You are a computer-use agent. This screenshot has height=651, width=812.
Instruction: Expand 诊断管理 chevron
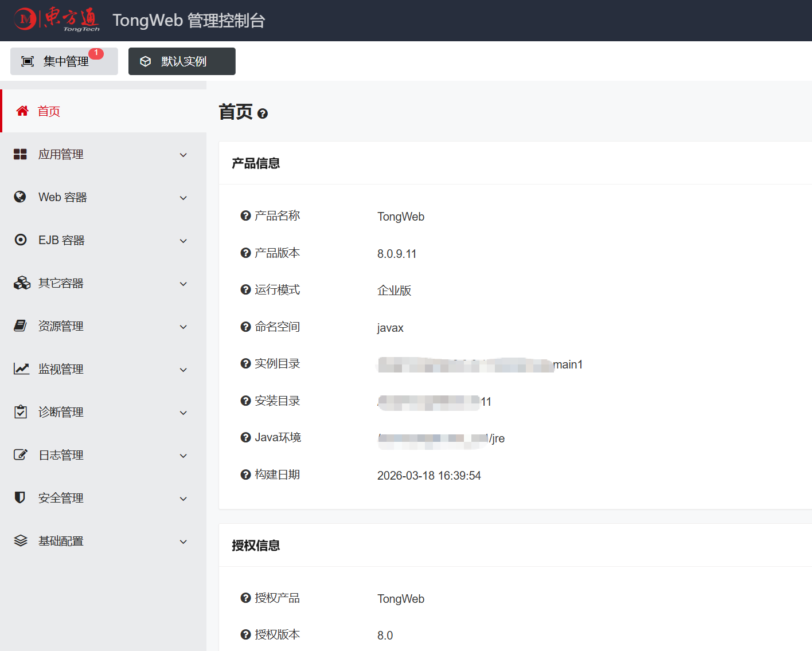(x=184, y=413)
